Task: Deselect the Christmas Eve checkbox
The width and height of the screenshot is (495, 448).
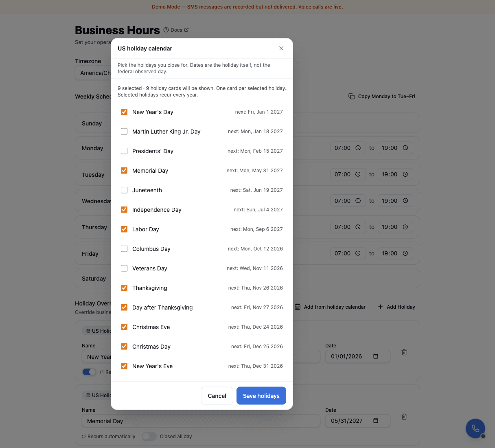Action: pos(124,327)
